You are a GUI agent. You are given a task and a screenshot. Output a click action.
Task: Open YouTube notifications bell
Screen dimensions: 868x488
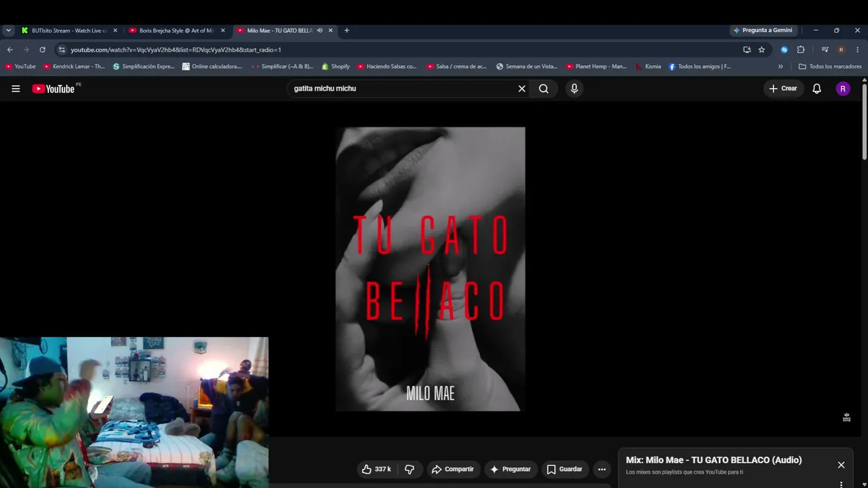click(817, 89)
